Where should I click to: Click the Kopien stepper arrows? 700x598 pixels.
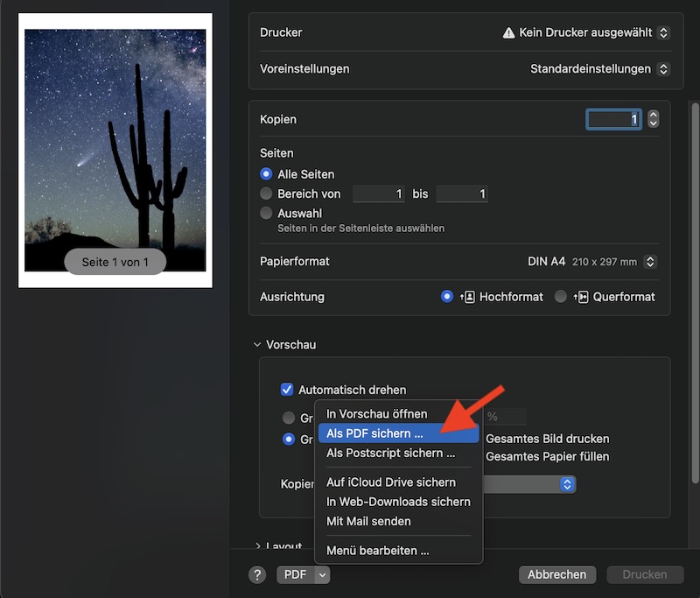653,119
